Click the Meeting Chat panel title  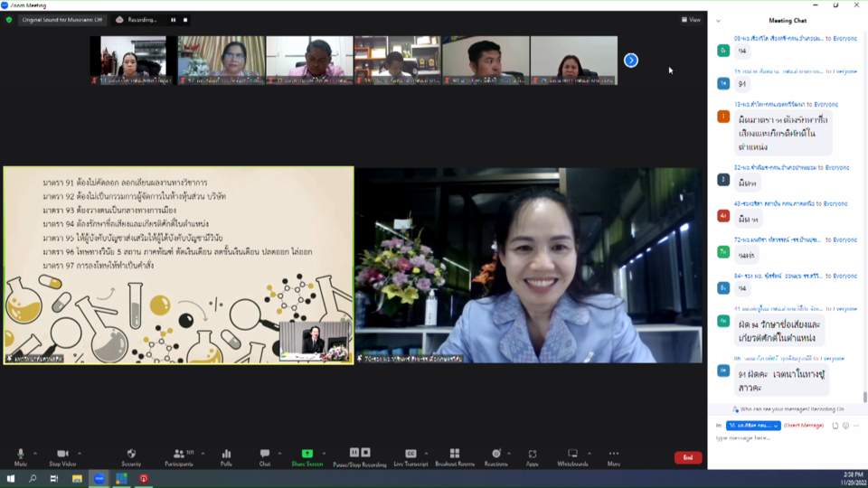(788, 21)
